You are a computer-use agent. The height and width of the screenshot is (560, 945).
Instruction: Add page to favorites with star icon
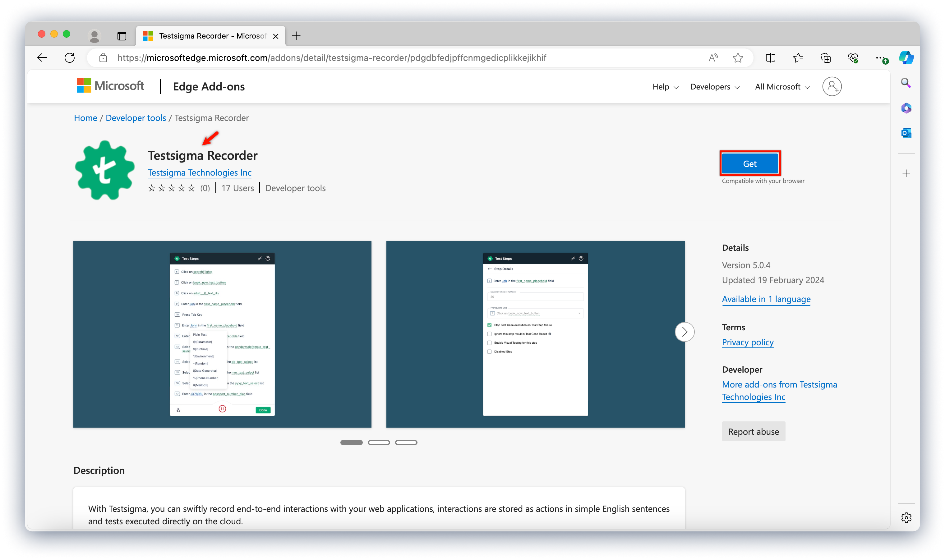pyautogui.click(x=738, y=58)
